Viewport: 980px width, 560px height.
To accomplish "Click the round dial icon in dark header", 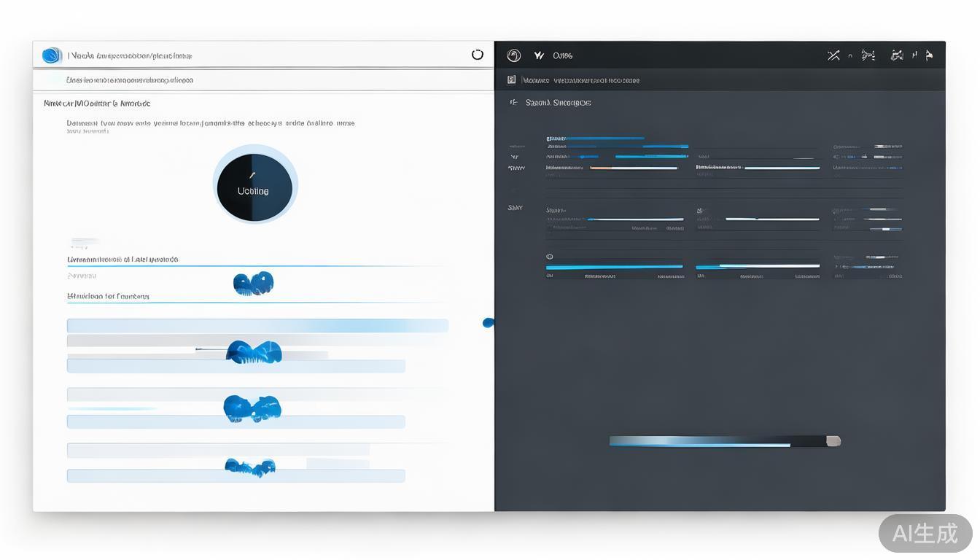I will 513,55.
